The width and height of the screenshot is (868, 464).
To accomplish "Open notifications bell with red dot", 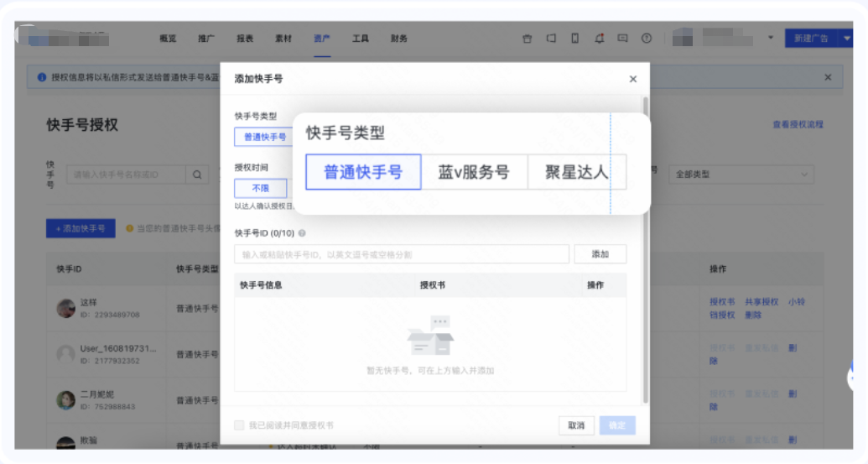I will 599,39.
